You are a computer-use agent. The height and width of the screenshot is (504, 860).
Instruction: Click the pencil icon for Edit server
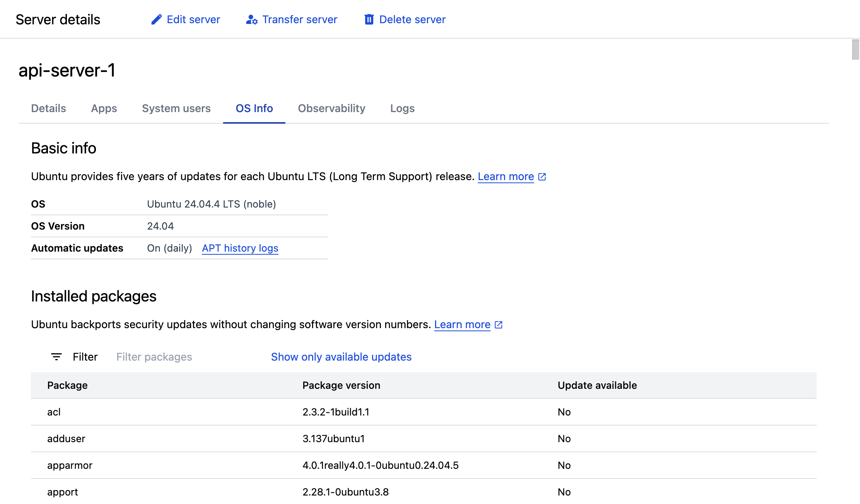[156, 19]
